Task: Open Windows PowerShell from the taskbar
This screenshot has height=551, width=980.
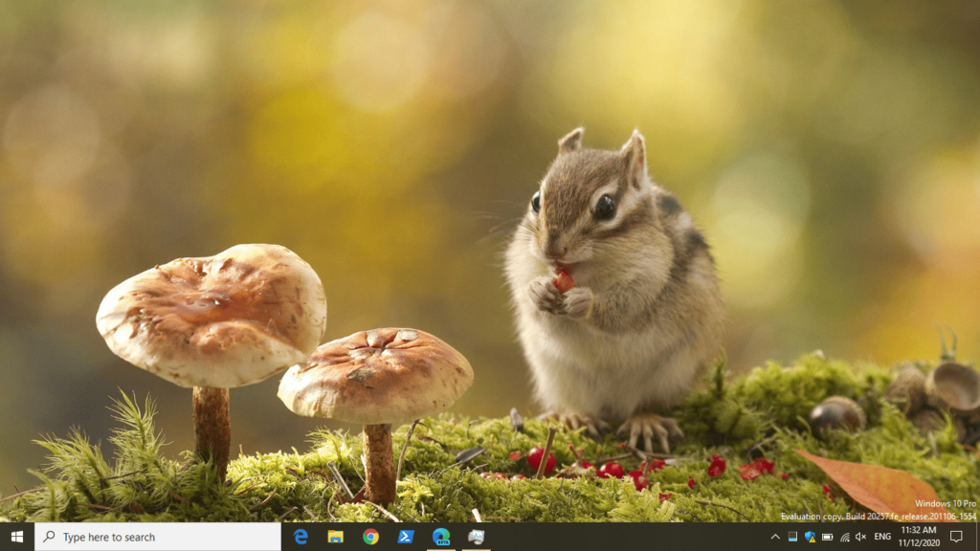Action: 406,537
